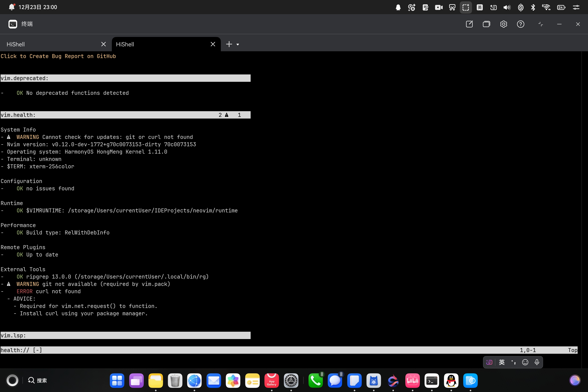Close the second HiShell tab
Image resolution: width=588 pixels, height=392 pixels.
(213, 44)
